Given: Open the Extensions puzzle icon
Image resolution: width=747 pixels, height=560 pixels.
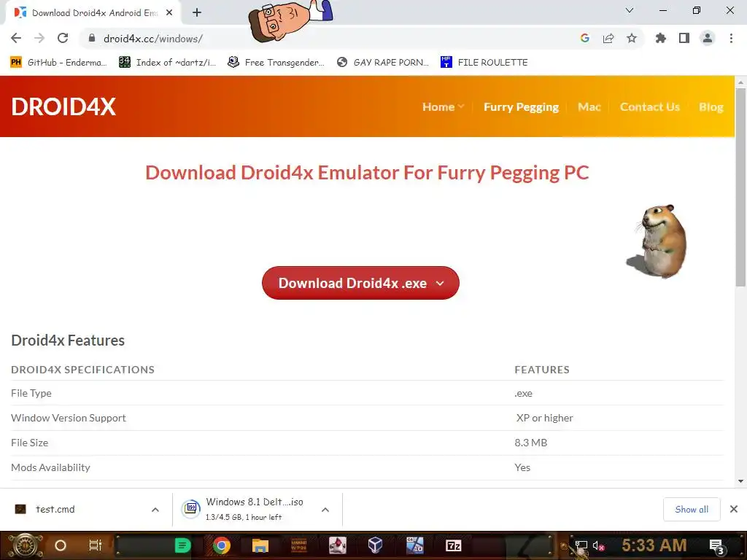Looking at the screenshot, I should tap(660, 38).
